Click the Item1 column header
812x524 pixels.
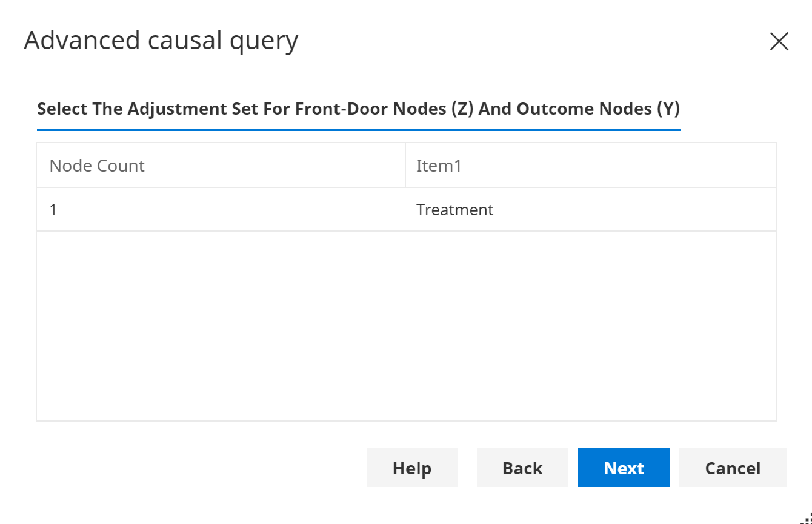pos(439,166)
